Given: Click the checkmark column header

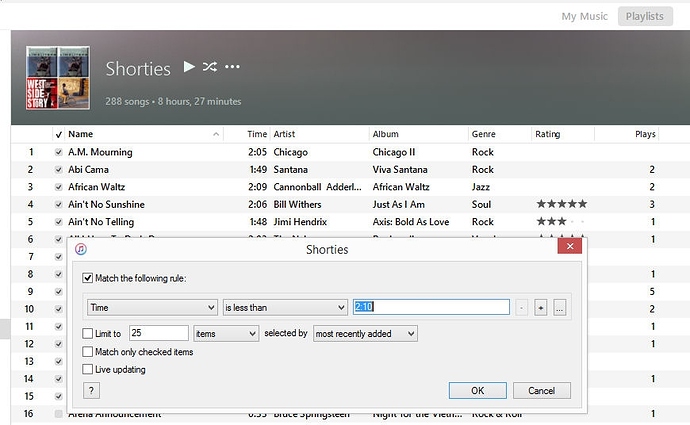Looking at the screenshot, I should (59, 134).
